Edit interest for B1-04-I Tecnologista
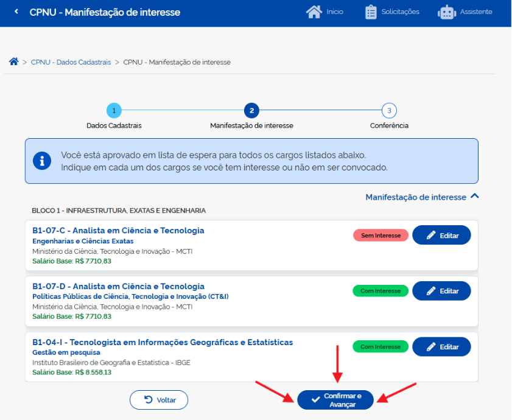Screen dimensions: 512x420 click(x=441, y=347)
